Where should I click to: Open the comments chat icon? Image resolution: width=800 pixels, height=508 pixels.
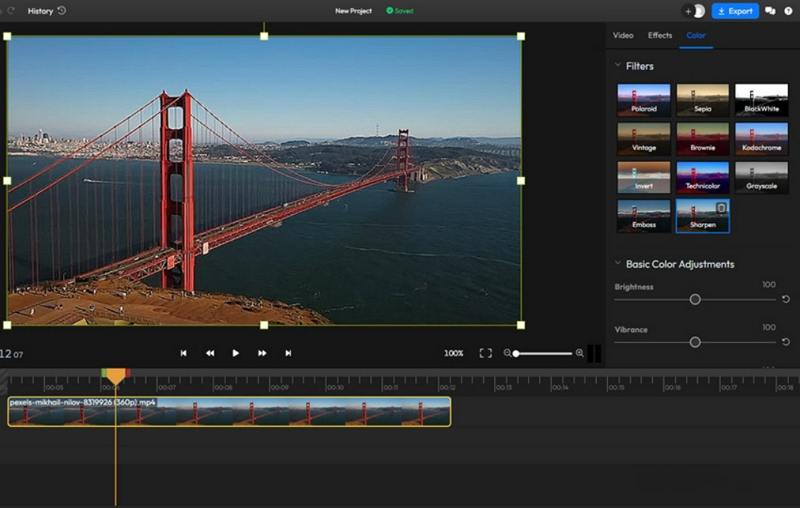coord(770,11)
